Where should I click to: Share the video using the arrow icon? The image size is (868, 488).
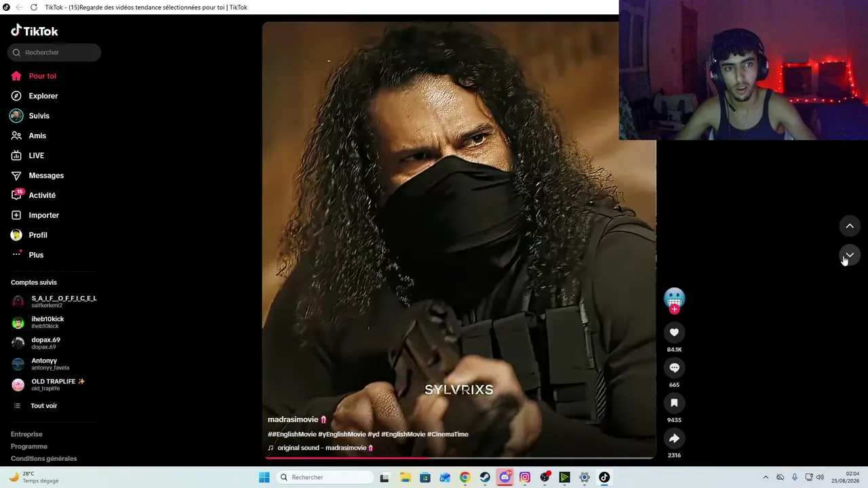pos(674,438)
